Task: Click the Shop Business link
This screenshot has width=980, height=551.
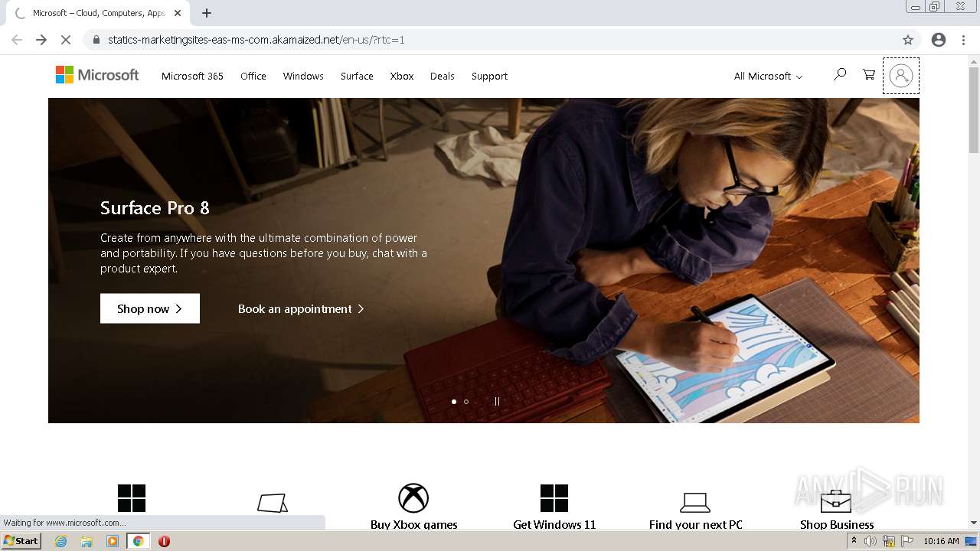Action: pyautogui.click(x=837, y=524)
